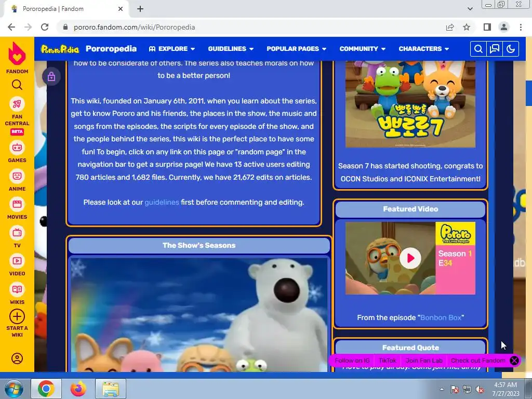Open the browser side panel
532x399 pixels.
tap(487, 27)
